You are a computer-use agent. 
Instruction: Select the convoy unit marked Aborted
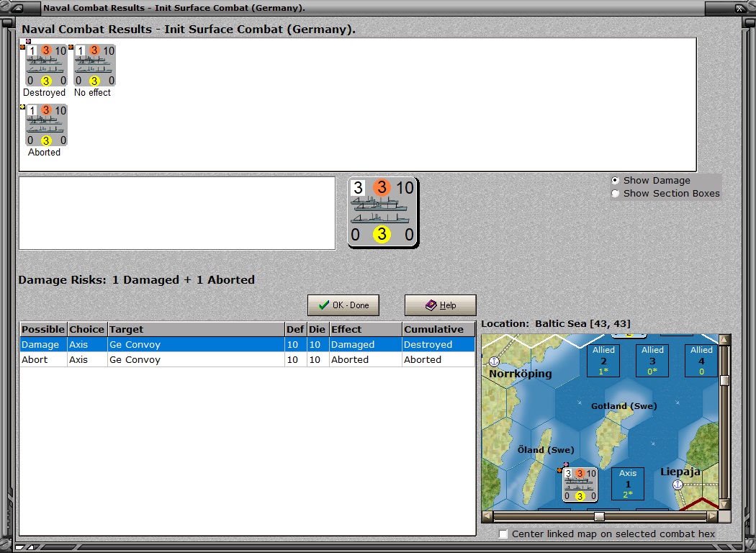point(46,125)
